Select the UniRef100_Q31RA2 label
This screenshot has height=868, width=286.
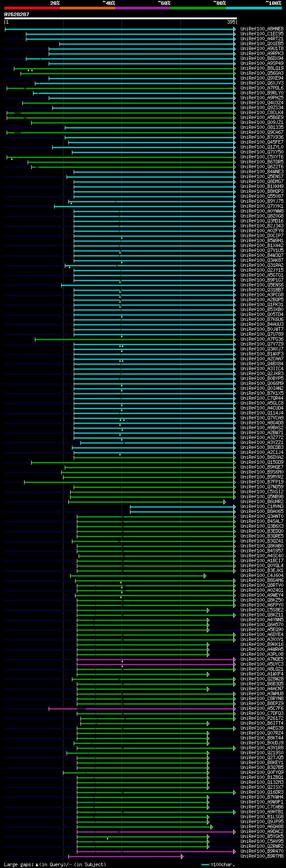click(262, 265)
